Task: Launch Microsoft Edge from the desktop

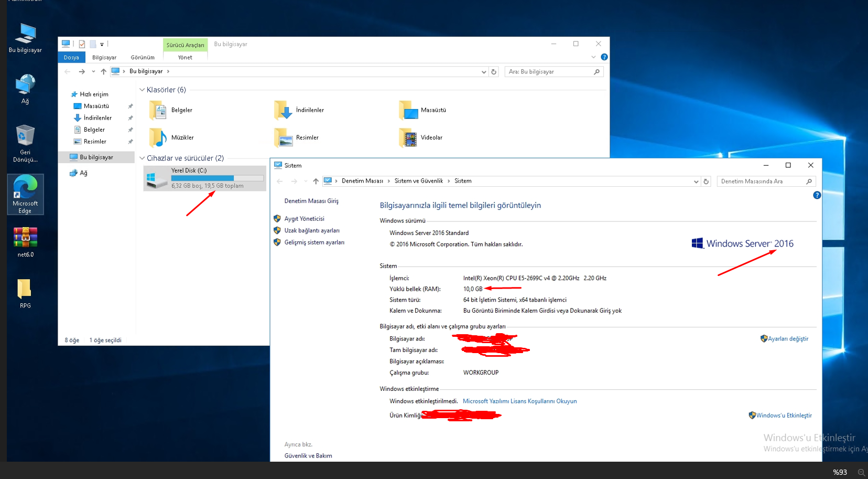Action: coord(25,195)
